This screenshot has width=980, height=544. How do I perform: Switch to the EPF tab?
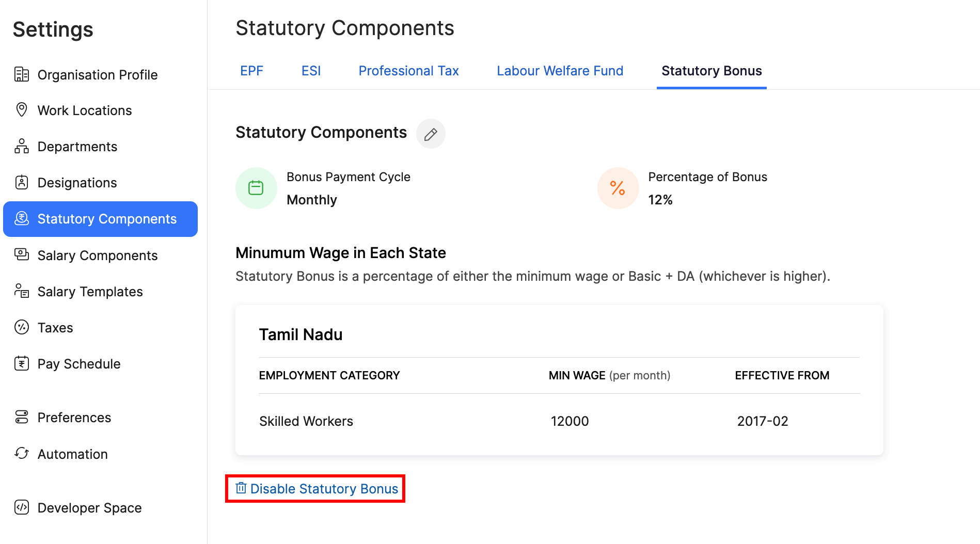(251, 71)
